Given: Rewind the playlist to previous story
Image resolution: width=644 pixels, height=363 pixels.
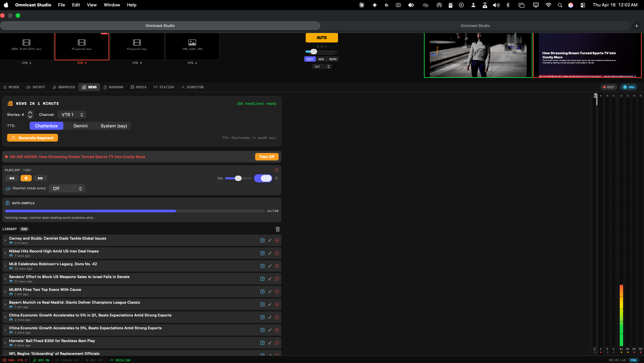Looking at the screenshot, I should click(x=11, y=178).
